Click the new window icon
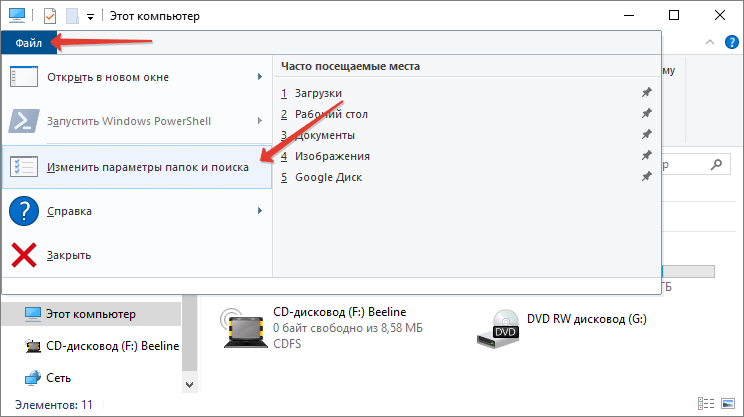This screenshot has height=417, width=744. [24, 77]
